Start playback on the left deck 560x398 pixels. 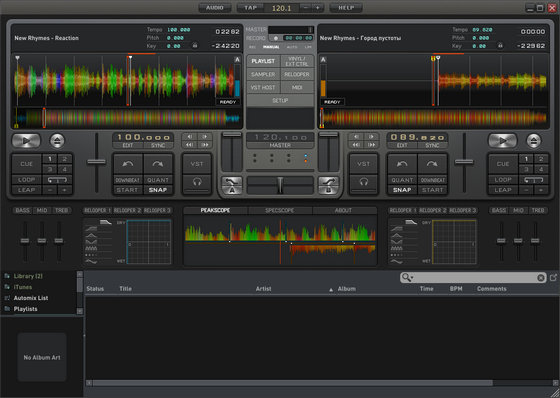tap(26, 141)
